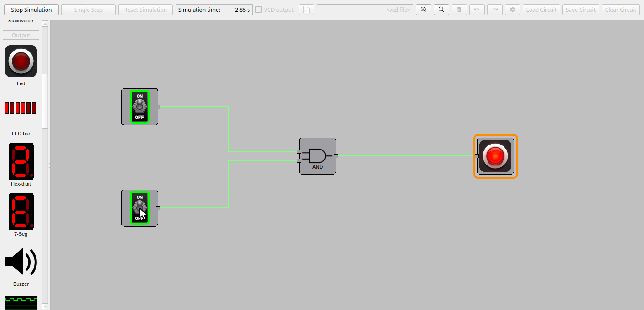Select the Buzzer speaker component
Image resolution: width=644 pixels, height=310 pixels.
pos(21,262)
